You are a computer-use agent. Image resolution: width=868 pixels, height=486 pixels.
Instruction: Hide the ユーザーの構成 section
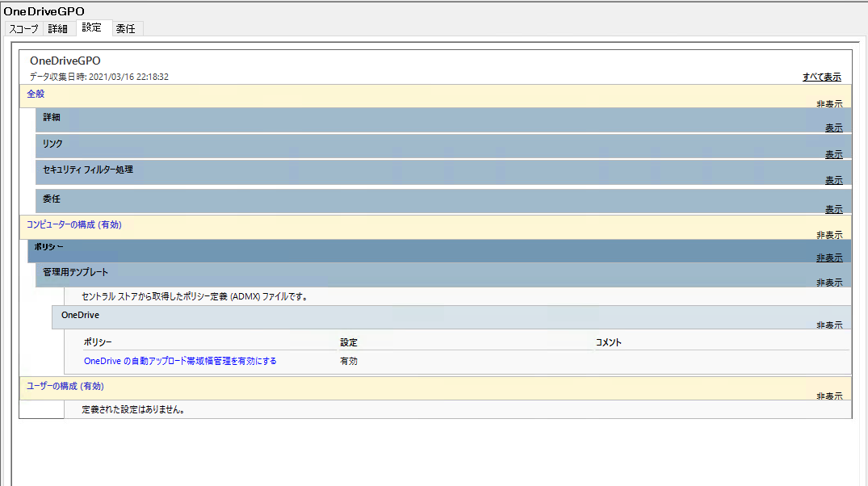click(829, 396)
